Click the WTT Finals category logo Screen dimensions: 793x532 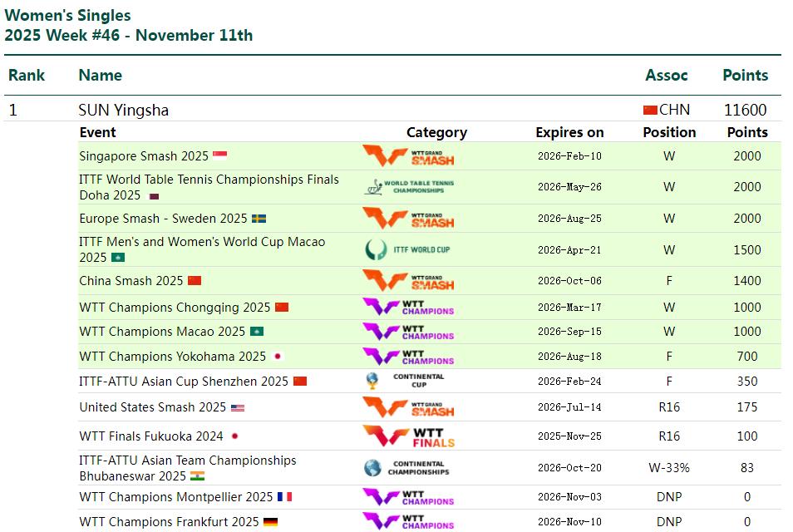[x=408, y=436]
